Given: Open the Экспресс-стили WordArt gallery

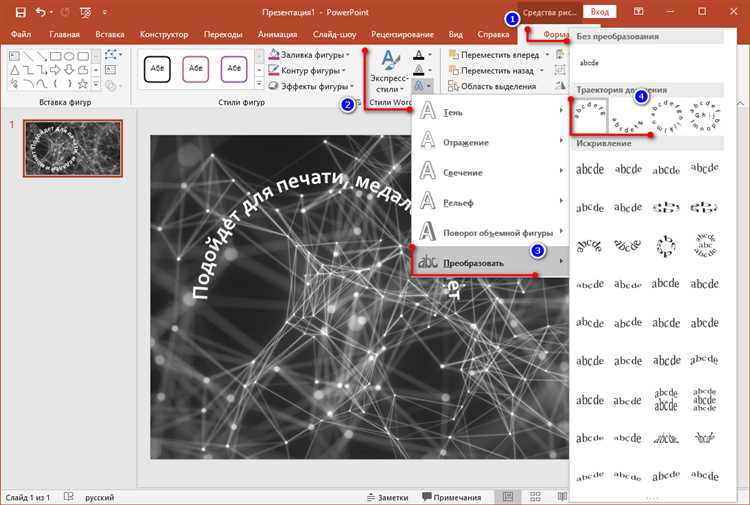Looking at the screenshot, I should click(x=389, y=71).
